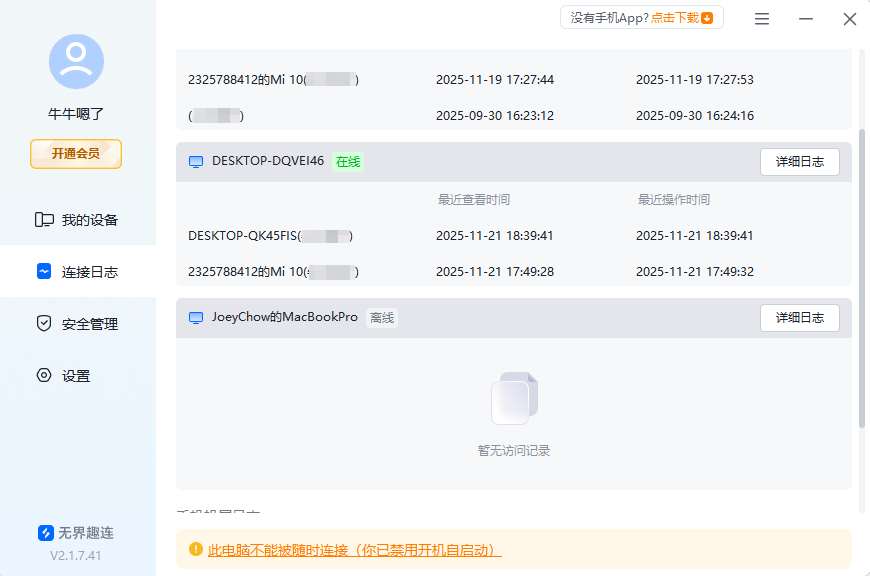Screen dimensions: 870x576
Task: Click the 开通会员 membership button
Action: click(75, 154)
